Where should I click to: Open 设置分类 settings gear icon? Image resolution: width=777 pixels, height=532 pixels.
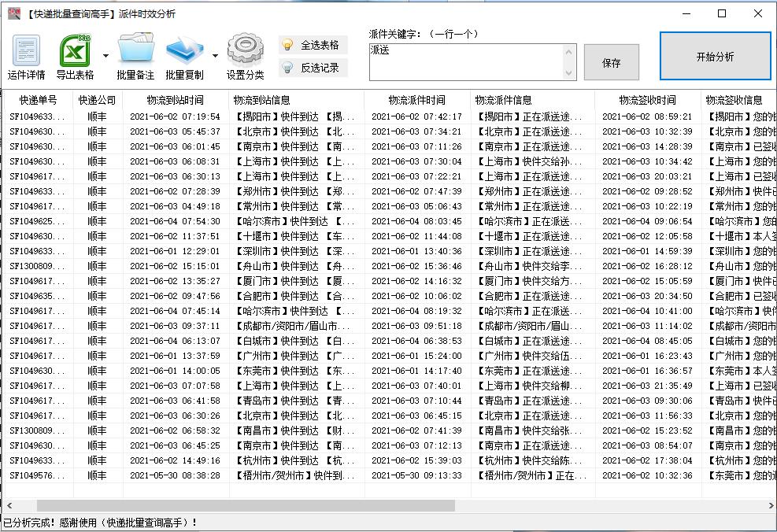click(x=244, y=57)
